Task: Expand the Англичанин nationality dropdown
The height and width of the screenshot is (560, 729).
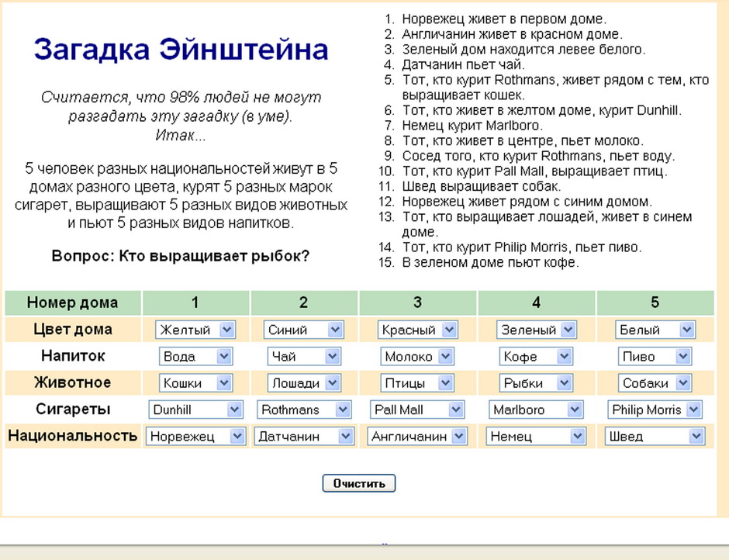Action: pyautogui.click(x=417, y=437)
